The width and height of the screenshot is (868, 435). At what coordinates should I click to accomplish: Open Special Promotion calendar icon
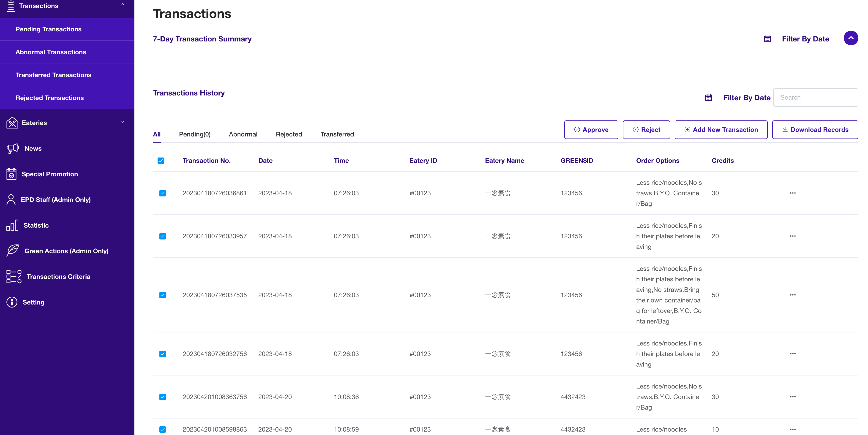pyautogui.click(x=11, y=174)
